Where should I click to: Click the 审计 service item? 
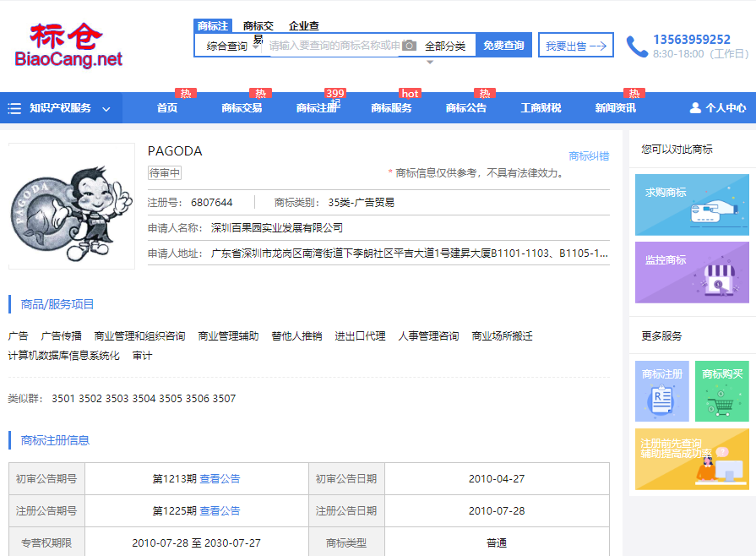pyautogui.click(x=142, y=356)
